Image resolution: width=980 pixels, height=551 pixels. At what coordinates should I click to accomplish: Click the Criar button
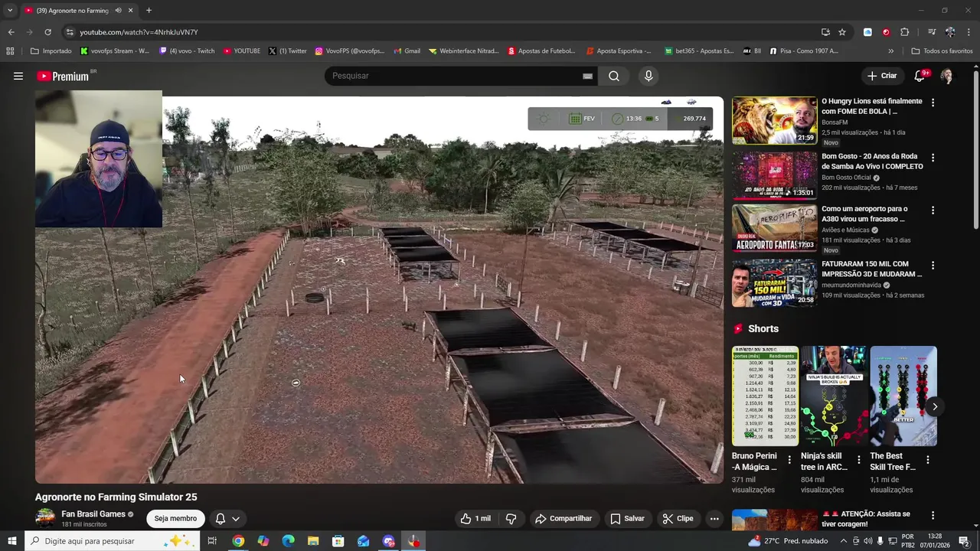882,76
